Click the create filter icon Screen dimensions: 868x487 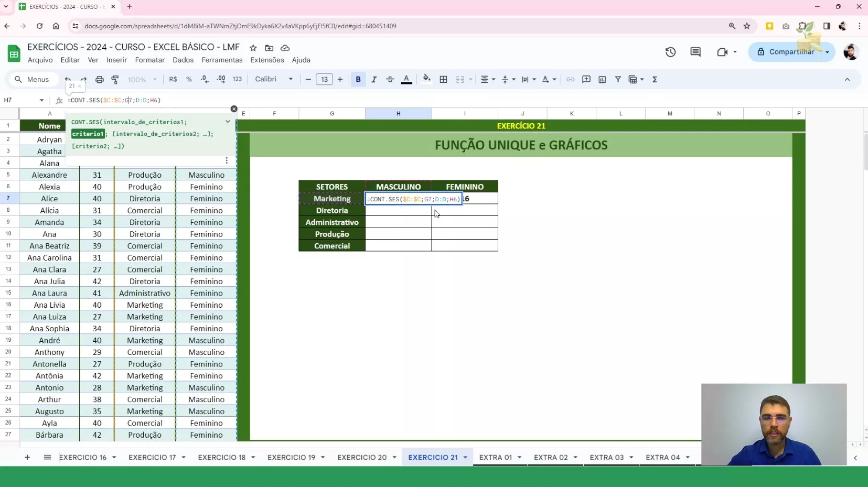pos(618,80)
